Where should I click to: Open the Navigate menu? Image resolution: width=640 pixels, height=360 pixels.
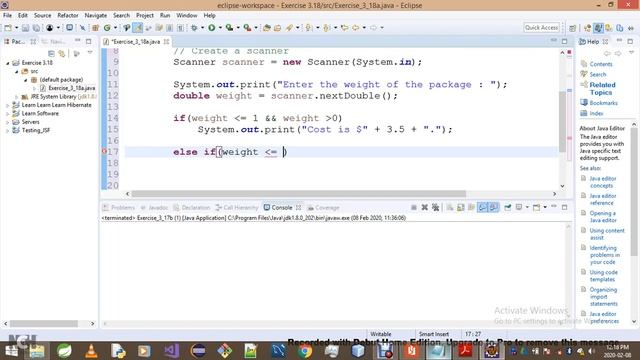coord(96,16)
